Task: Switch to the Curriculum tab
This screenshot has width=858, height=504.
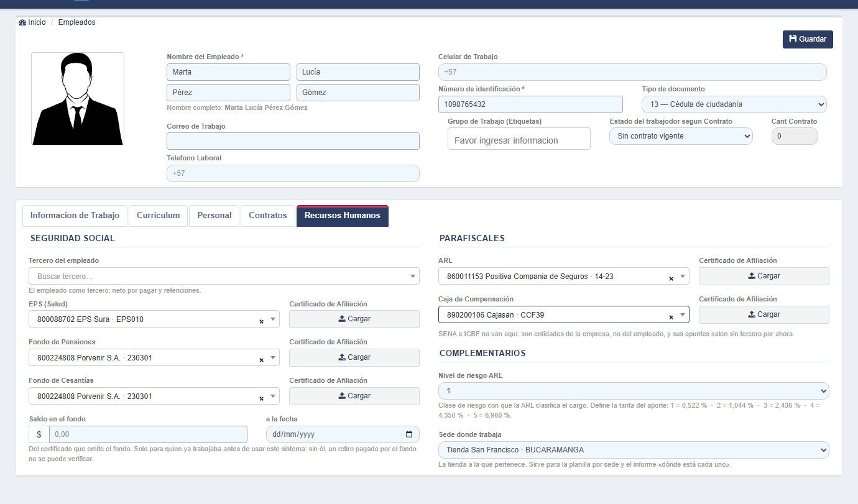Action: tap(158, 216)
